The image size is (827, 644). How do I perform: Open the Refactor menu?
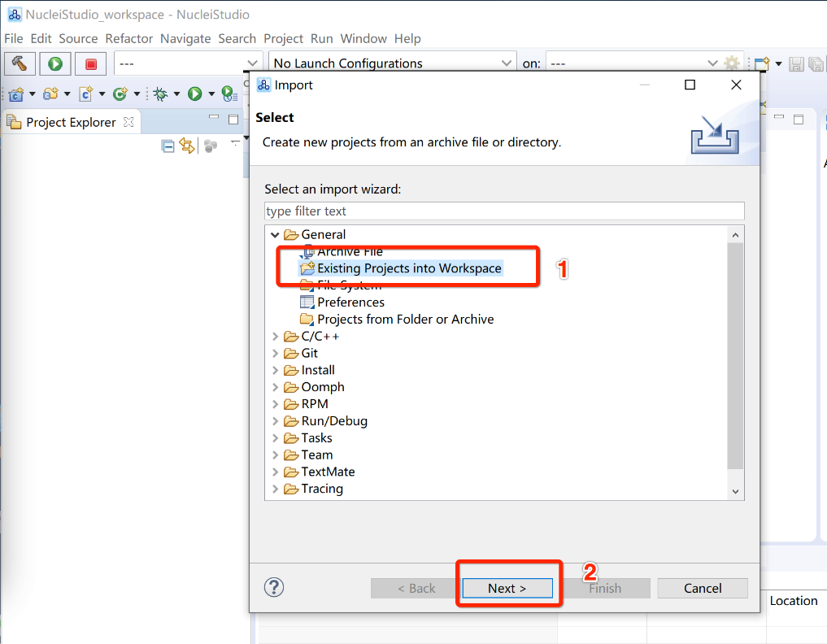128,38
